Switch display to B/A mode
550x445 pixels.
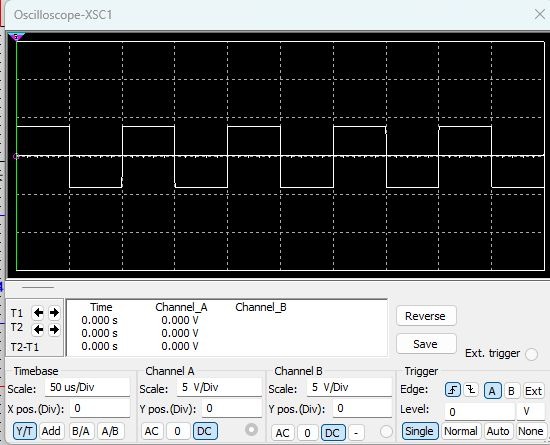(80, 431)
